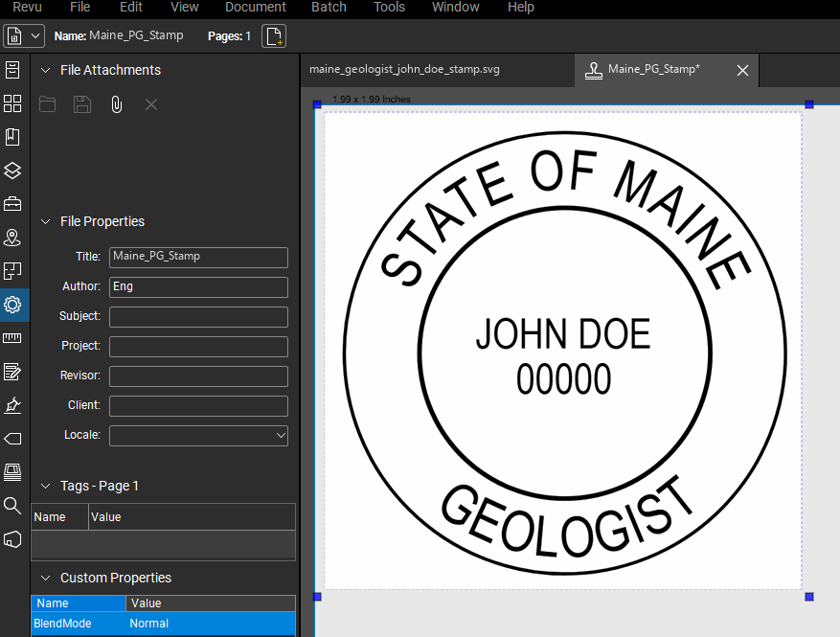Collapse the Tags - Page 1 section
Viewport: 840px width, 637px height.
pos(46,486)
